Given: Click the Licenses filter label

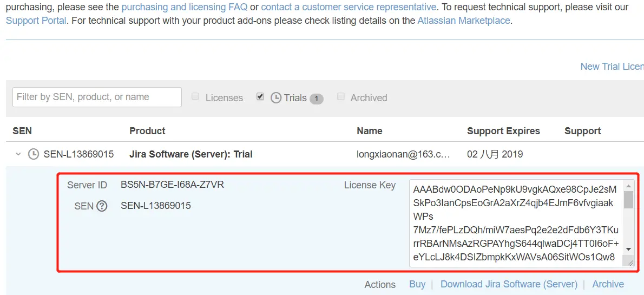Looking at the screenshot, I should 224,98.
